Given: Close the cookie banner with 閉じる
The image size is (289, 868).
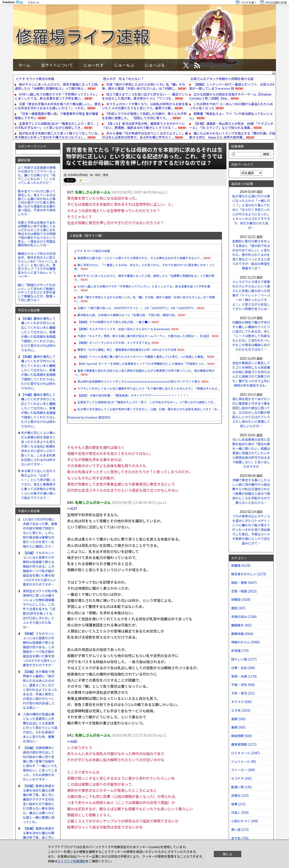Looking at the screenshot, I should 227,854.
